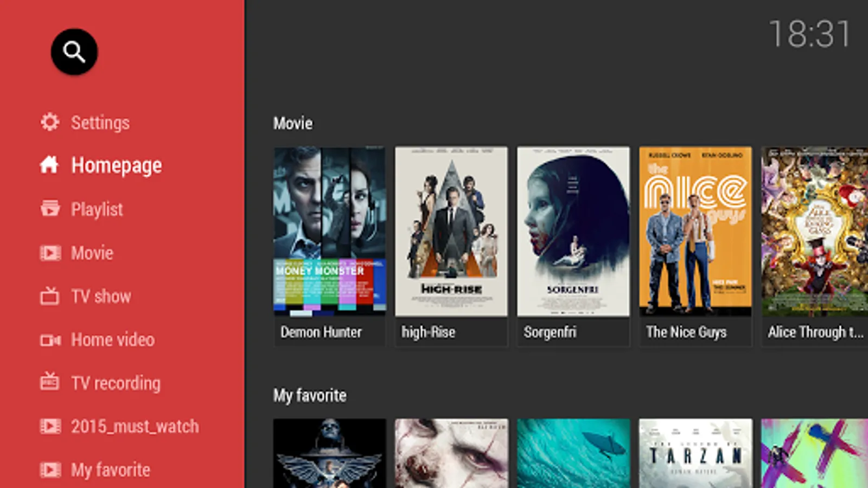Click 'The Nice Guys' title caption
The image size is (868, 488).
[686, 332]
